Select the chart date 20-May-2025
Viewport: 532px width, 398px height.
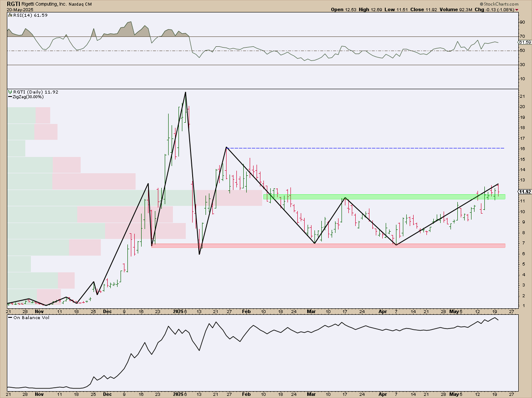(20, 9)
